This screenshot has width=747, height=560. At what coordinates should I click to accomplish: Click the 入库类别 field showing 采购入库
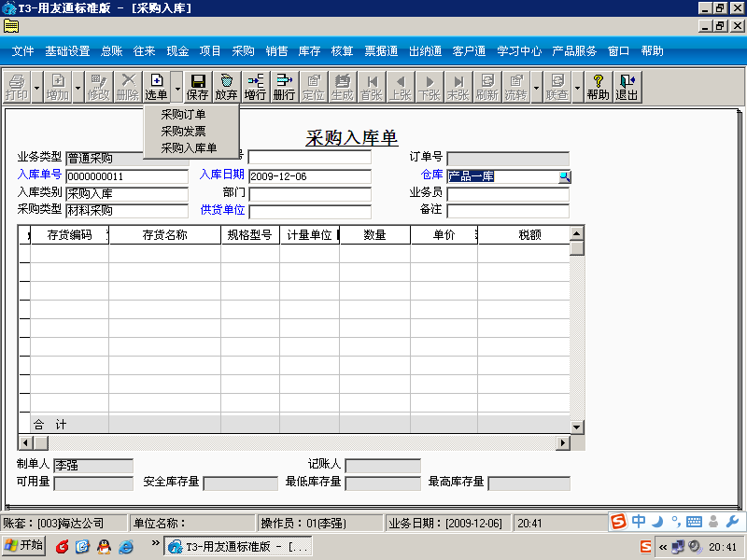tap(127, 194)
